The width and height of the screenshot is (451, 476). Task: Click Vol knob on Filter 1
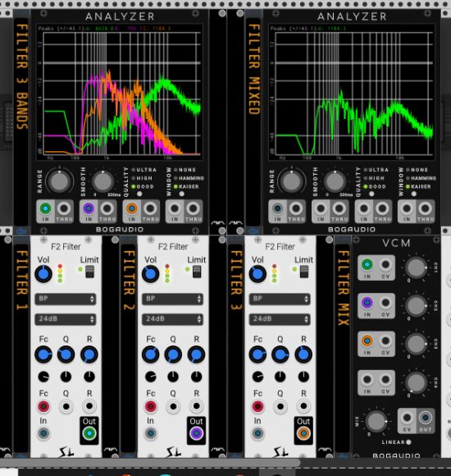coord(43,274)
